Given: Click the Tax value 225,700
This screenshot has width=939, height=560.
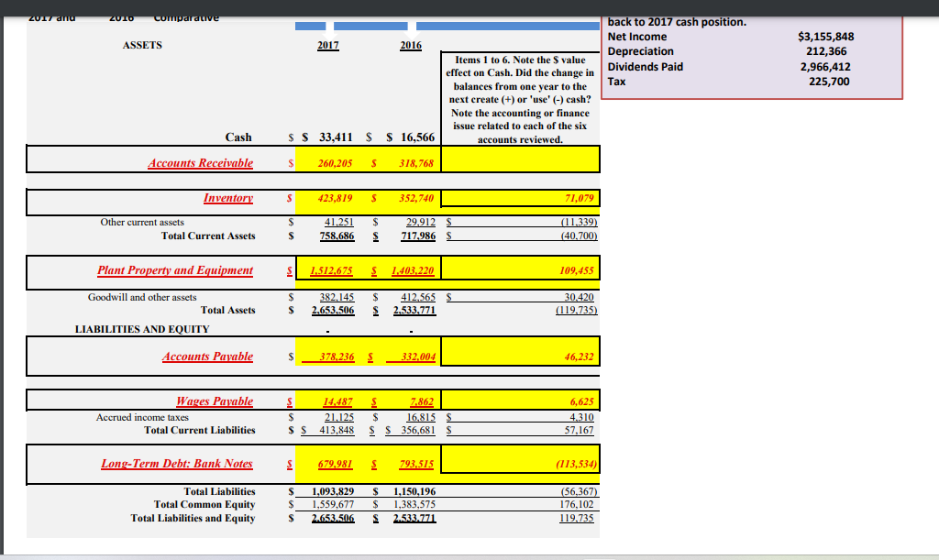Looking at the screenshot, I should [829, 82].
